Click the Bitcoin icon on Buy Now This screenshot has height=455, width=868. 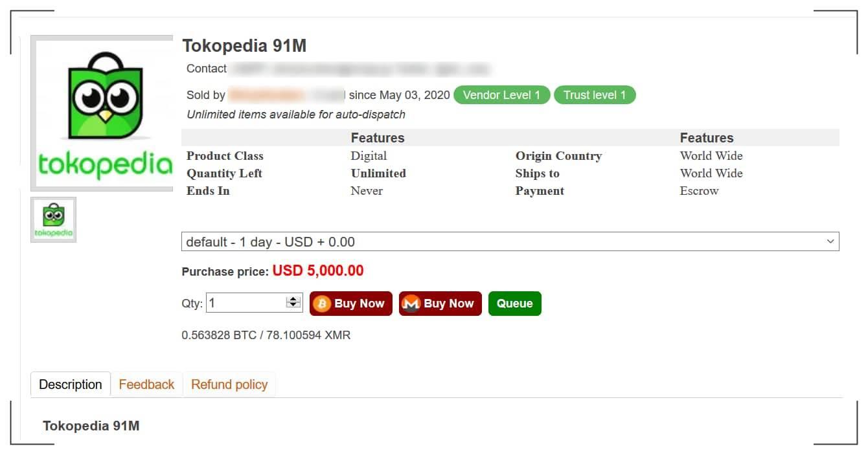coord(322,304)
